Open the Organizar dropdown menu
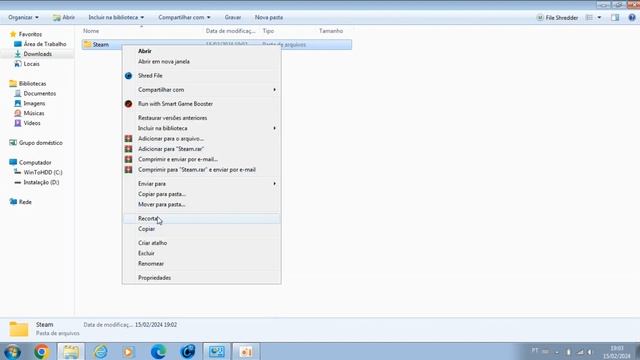This screenshot has width=640, height=360. click(x=23, y=18)
